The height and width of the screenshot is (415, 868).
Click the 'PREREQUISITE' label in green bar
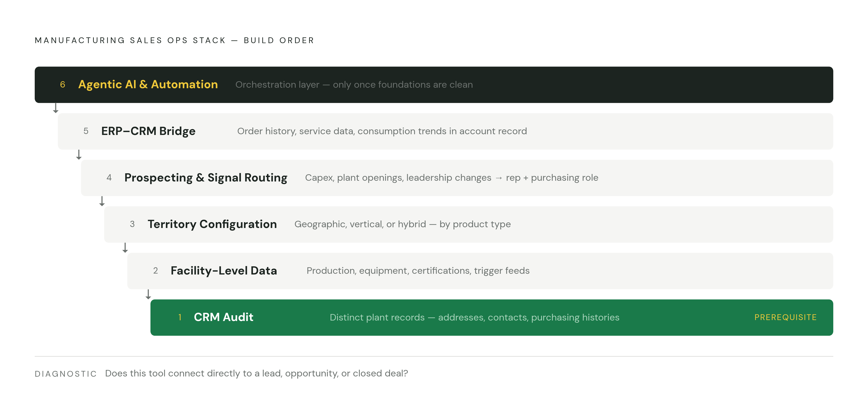point(786,317)
